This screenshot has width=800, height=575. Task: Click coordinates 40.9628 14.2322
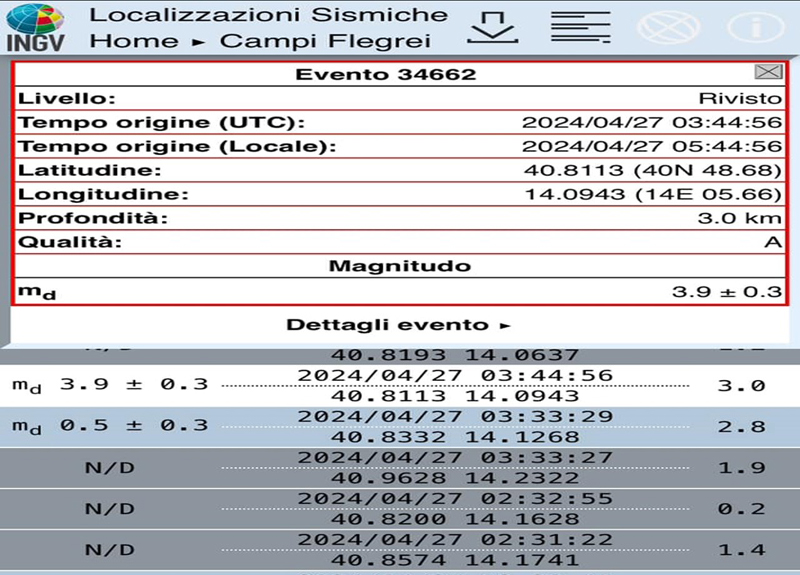click(x=455, y=478)
